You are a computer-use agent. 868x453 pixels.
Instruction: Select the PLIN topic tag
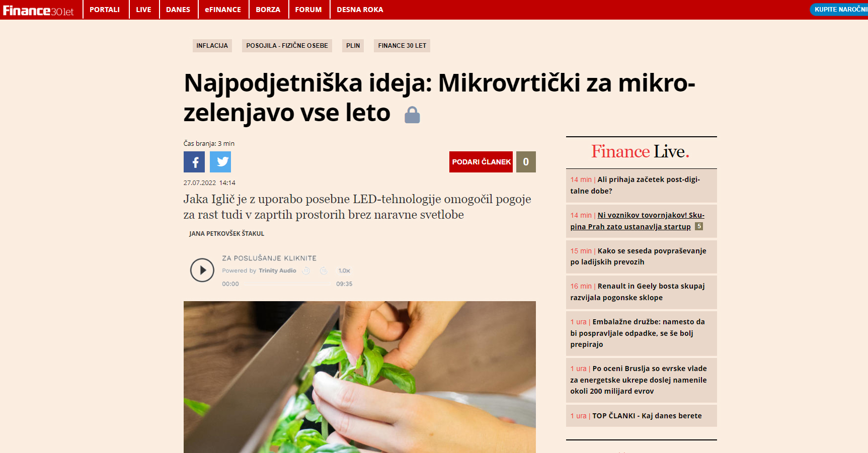[353, 46]
